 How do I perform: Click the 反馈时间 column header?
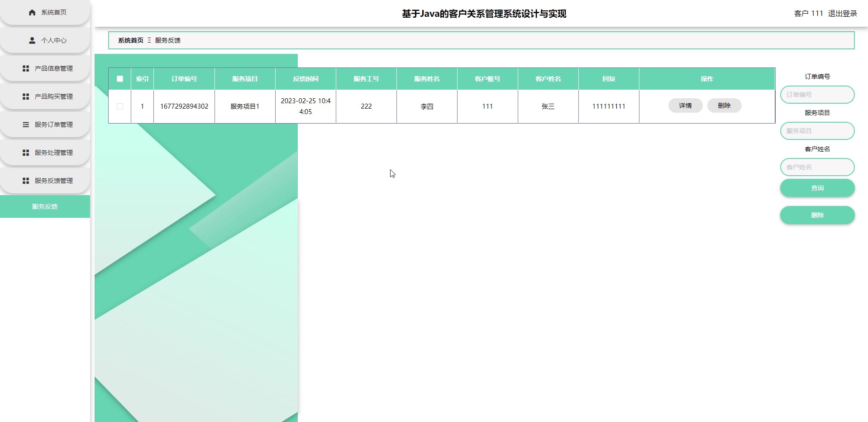[305, 79]
